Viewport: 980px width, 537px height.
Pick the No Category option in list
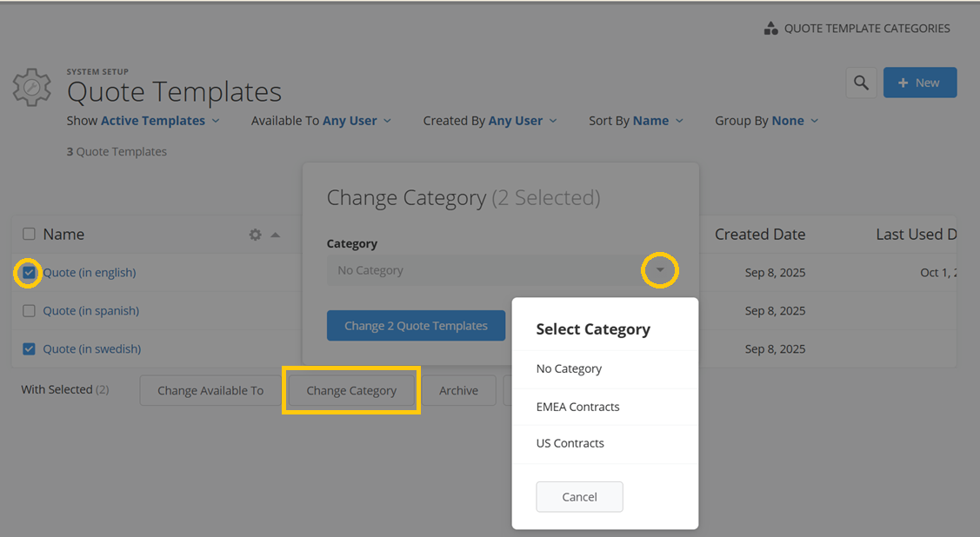[x=569, y=369]
